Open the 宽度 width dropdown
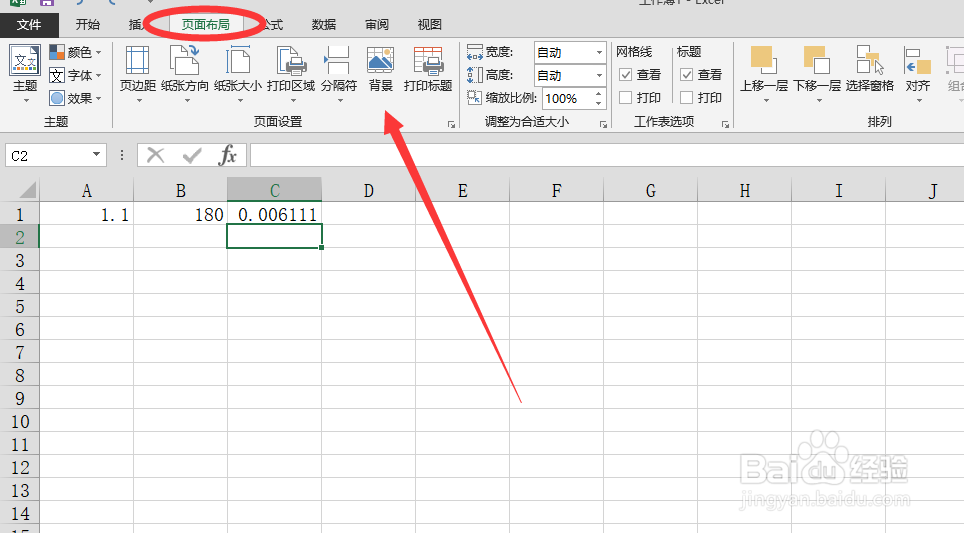 pyautogui.click(x=599, y=52)
